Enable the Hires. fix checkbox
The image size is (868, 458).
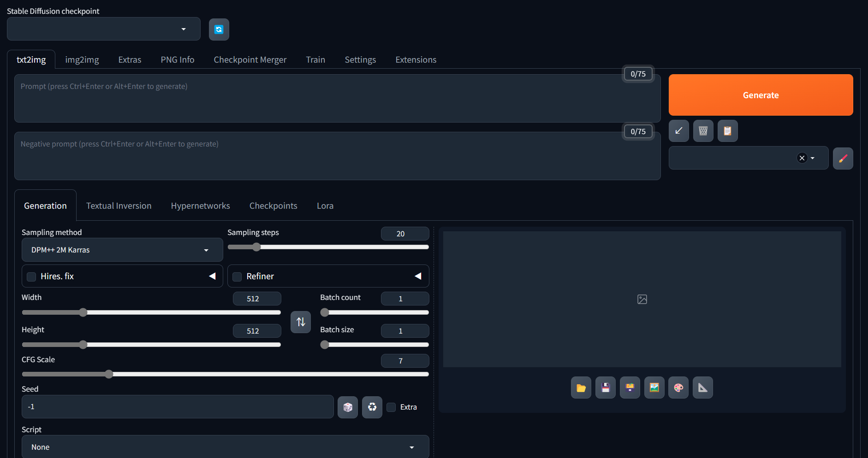31,276
